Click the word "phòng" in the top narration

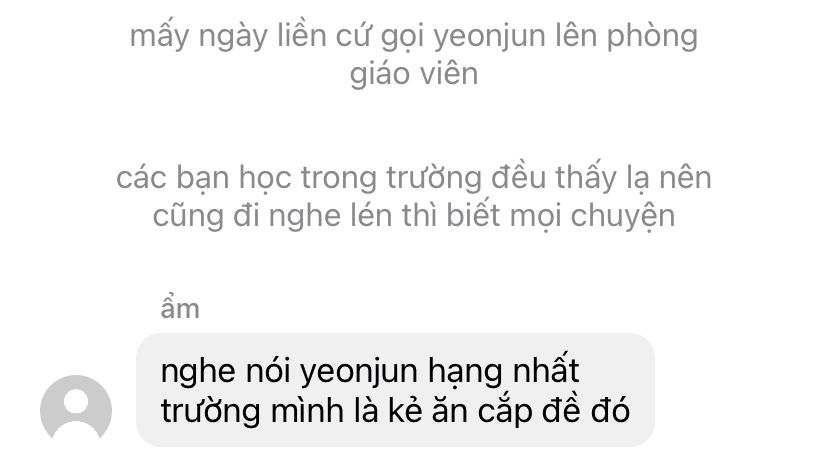652,38
